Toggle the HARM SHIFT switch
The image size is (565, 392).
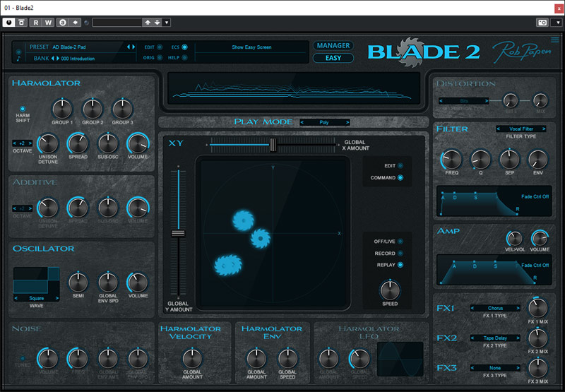coord(23,109)
